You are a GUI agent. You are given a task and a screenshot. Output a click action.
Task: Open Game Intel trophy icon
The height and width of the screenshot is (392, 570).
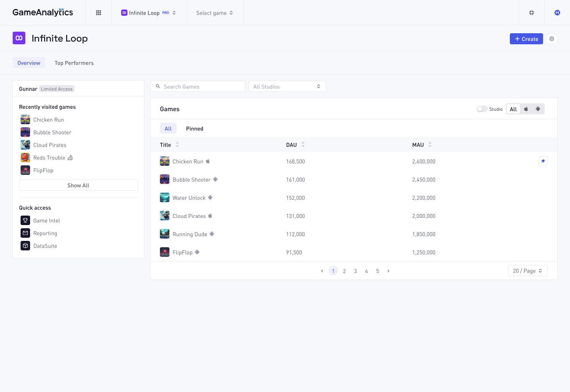25,220
